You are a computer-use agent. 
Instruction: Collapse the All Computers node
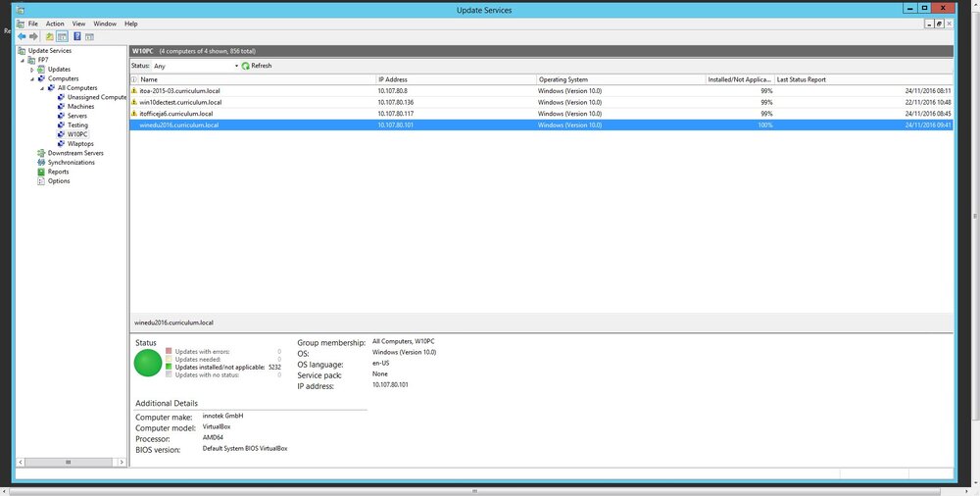42,89
